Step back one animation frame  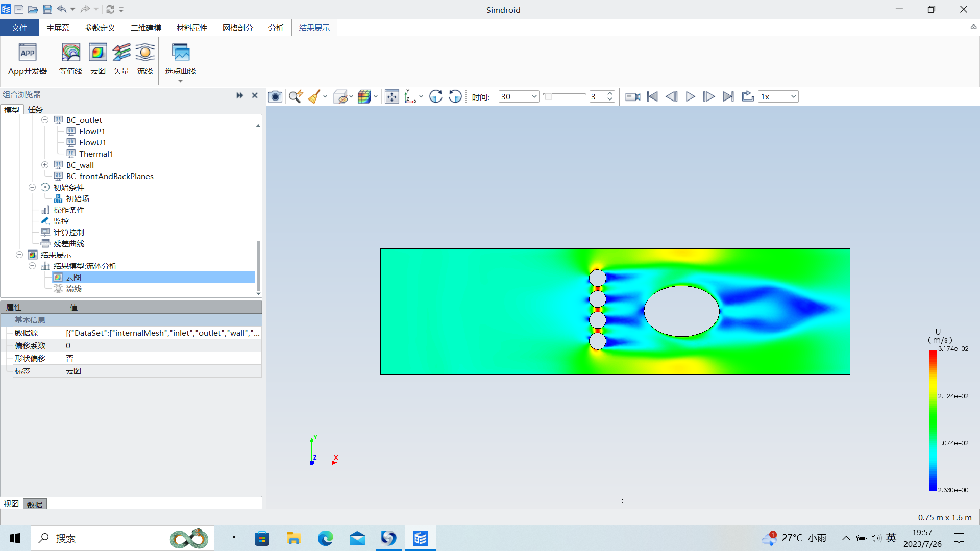[672, 96]
